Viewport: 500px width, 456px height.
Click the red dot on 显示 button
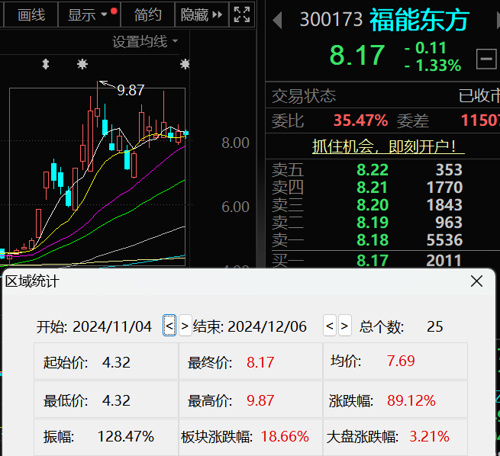coord(114,11)
